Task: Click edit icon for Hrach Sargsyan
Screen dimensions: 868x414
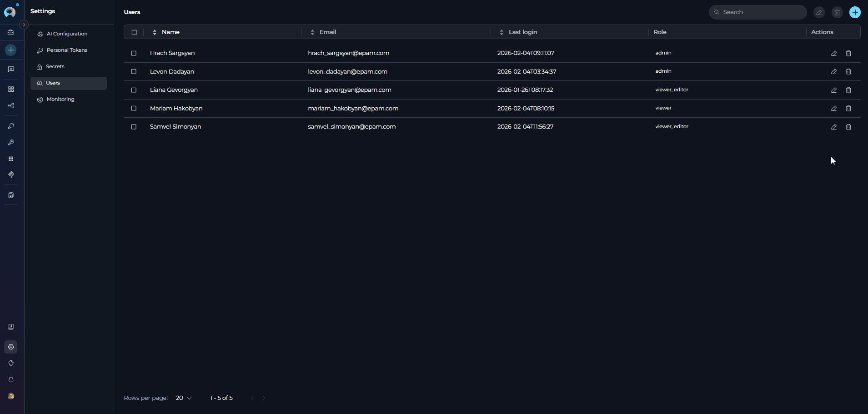Action: (833, 53)
